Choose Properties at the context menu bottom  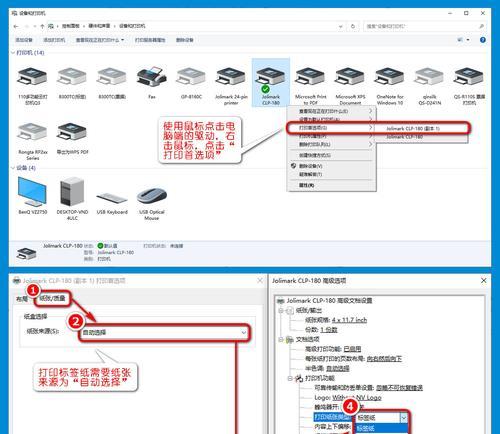point(306,185)
